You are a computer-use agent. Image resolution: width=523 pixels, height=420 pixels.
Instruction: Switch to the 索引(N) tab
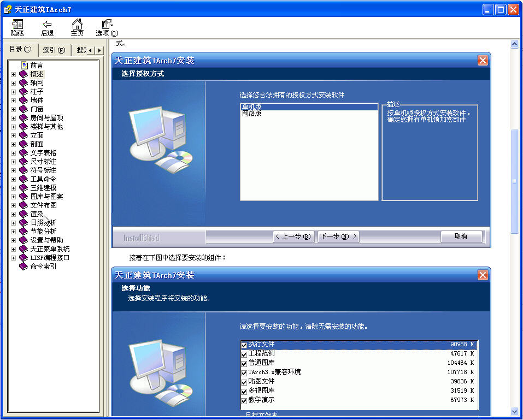(54, 50)
